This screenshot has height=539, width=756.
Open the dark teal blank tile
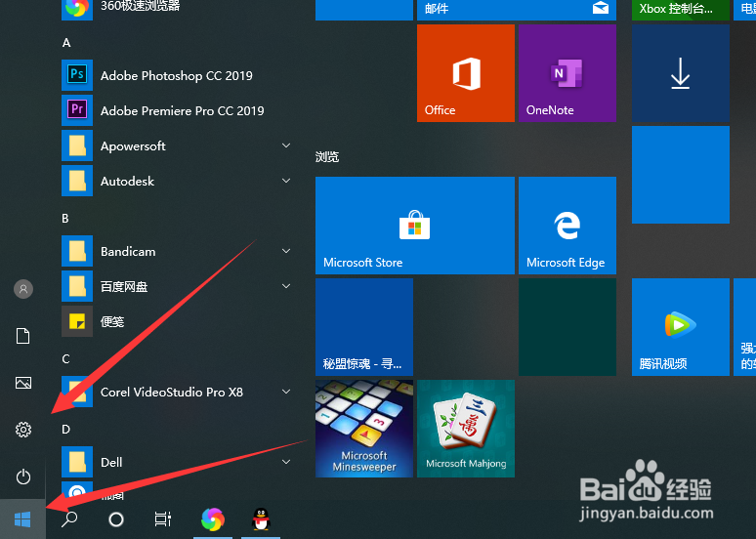tap(567, 327)
